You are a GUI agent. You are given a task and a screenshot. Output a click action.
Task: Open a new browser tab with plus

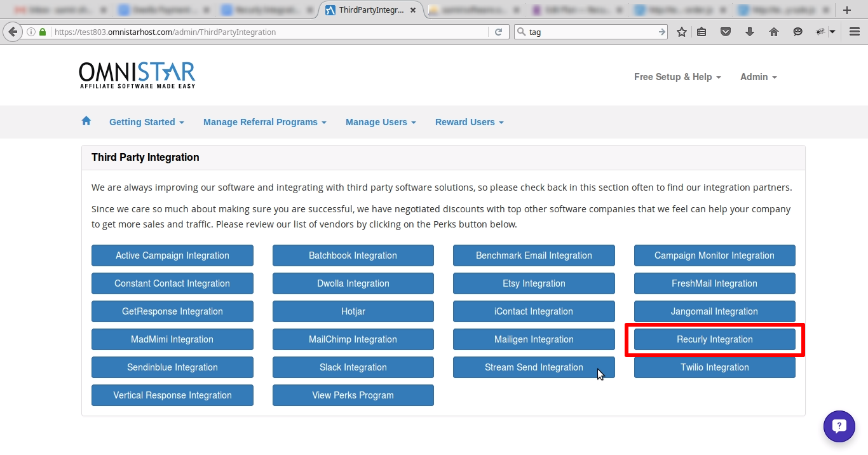[x=846, y=10]
